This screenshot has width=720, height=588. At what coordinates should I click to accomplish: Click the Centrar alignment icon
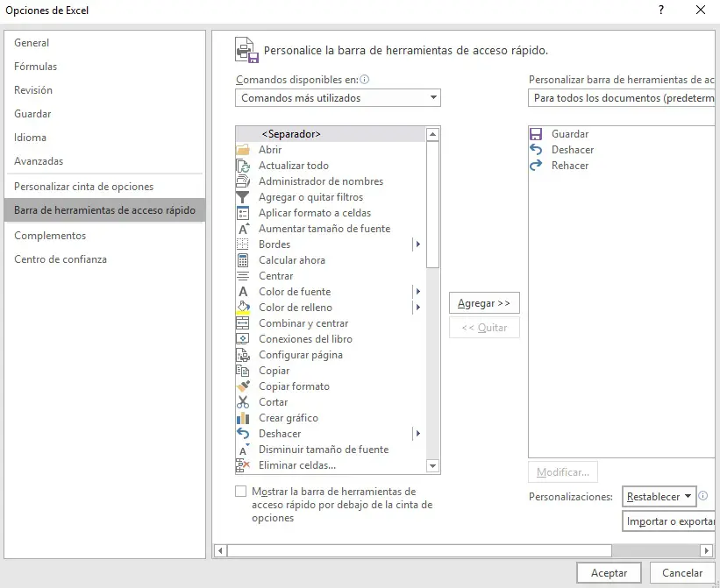pyautogui.click(x=242, y=276)
